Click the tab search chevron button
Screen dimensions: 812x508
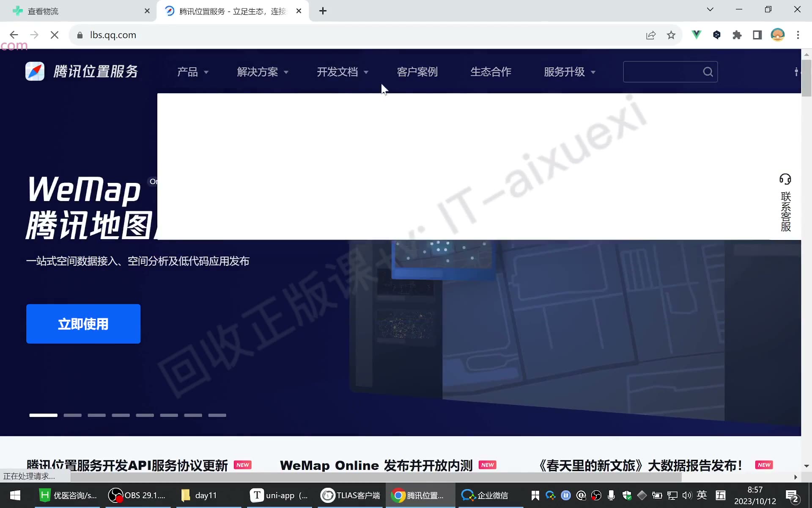pyautogui.click(x=710, y=10)
